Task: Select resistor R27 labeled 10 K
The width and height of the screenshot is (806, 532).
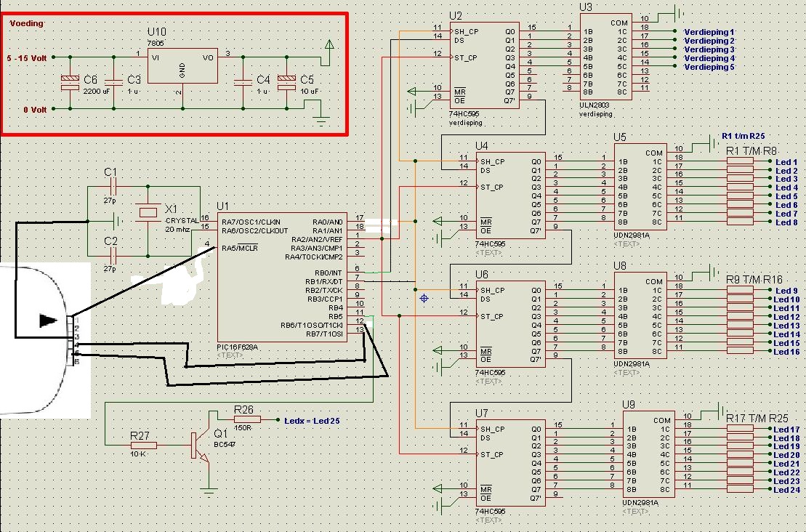Action: tap(143, 445)
